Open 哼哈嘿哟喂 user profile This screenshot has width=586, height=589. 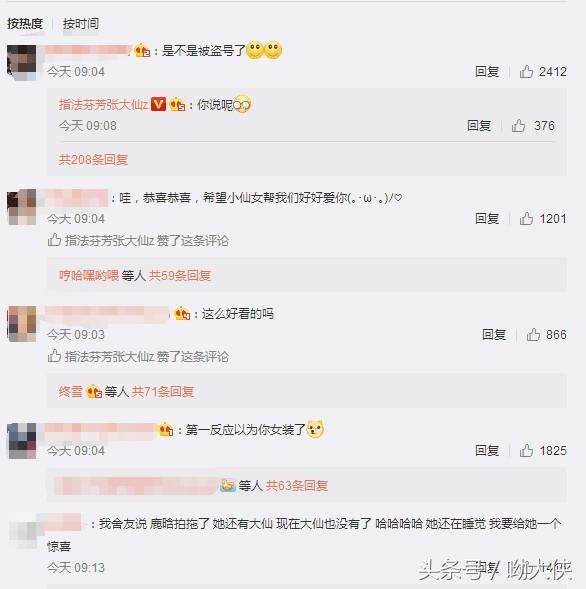[89, 275]
